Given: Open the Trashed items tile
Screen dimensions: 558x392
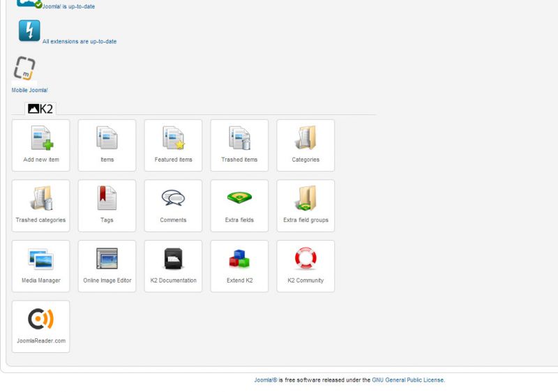Looking at the screenshot, I should tap(239, 146).
